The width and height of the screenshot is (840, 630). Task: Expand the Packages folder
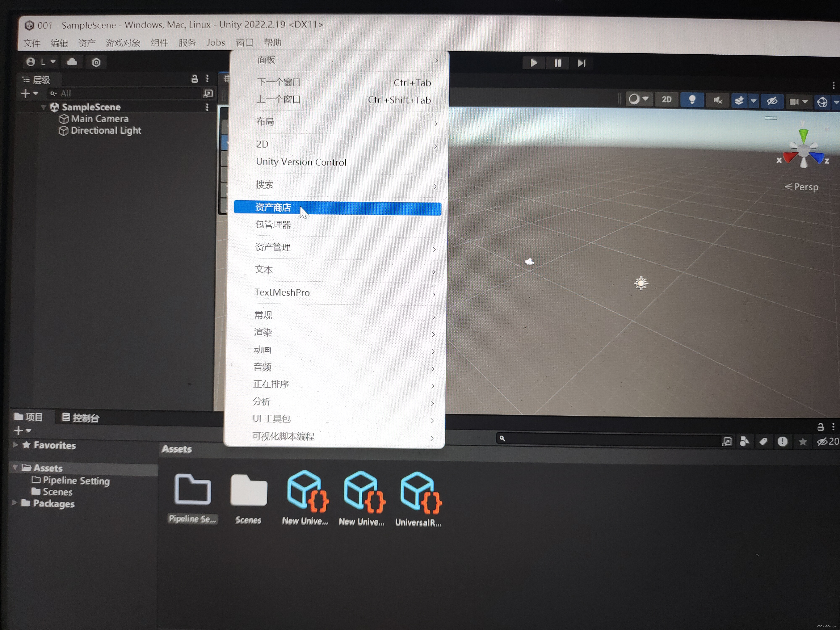tap(15, 503)
